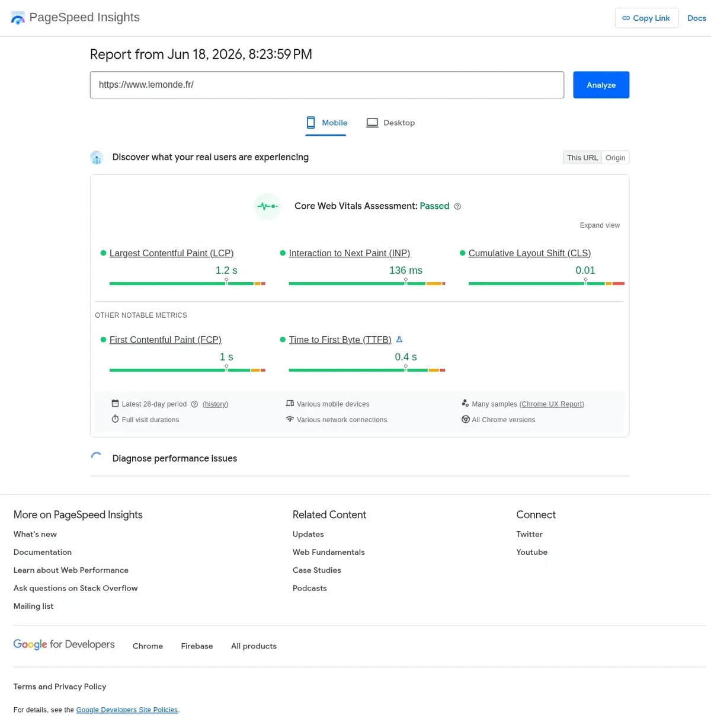The width and height of the screenshot is (711, 728).
Task: Click the Core Web Vitals help icon
Action: (457, 206)
